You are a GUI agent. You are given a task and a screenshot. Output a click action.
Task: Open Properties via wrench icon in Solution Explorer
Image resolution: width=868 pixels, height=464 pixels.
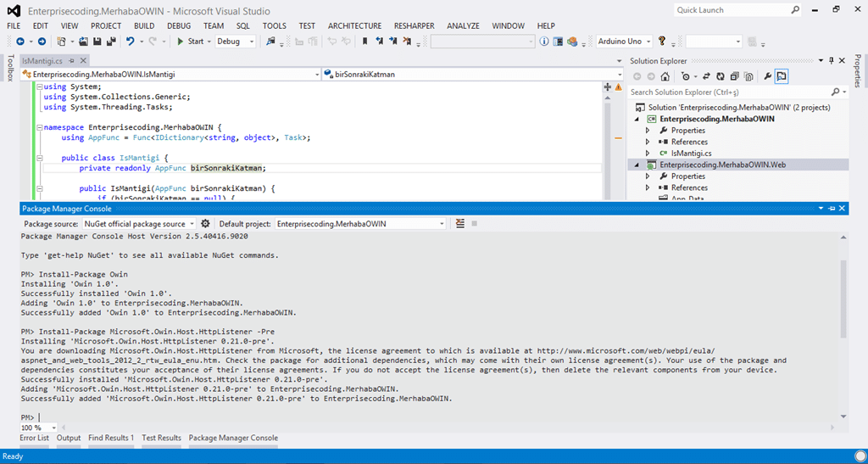[768, 76]
